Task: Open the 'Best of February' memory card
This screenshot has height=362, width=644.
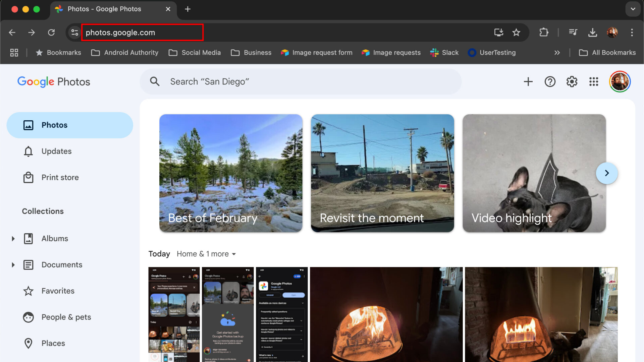Action: point(231,173)
